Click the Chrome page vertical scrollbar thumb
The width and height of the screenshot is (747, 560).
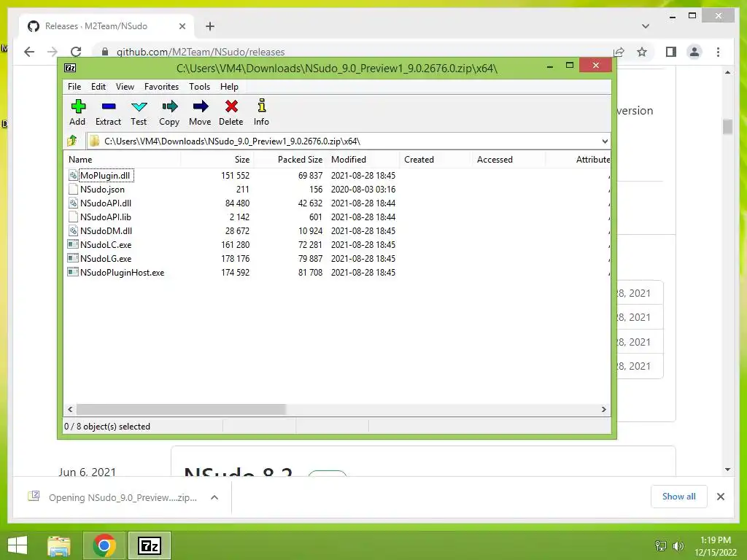pos(727,127)
